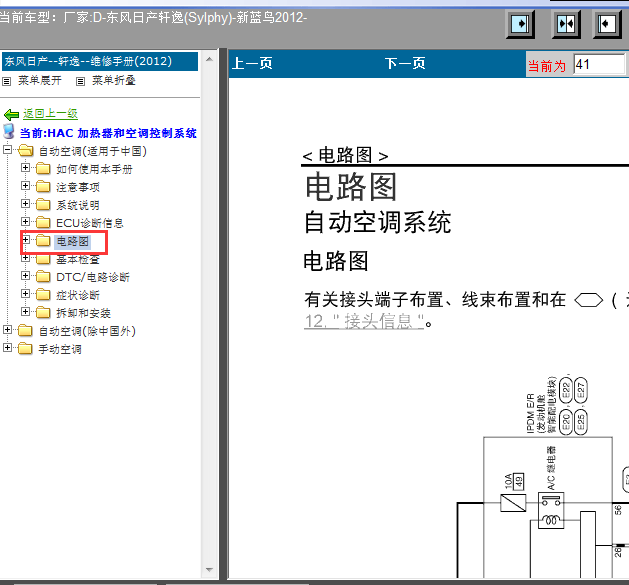Select the 电路图 tree label
This screenshot has height=585, width=629.
(72, 241)
